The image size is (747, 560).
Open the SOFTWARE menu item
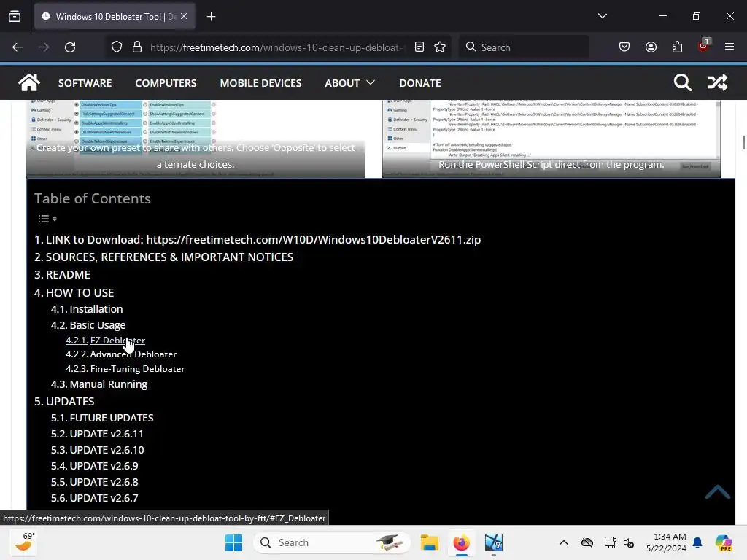[85, 83]
